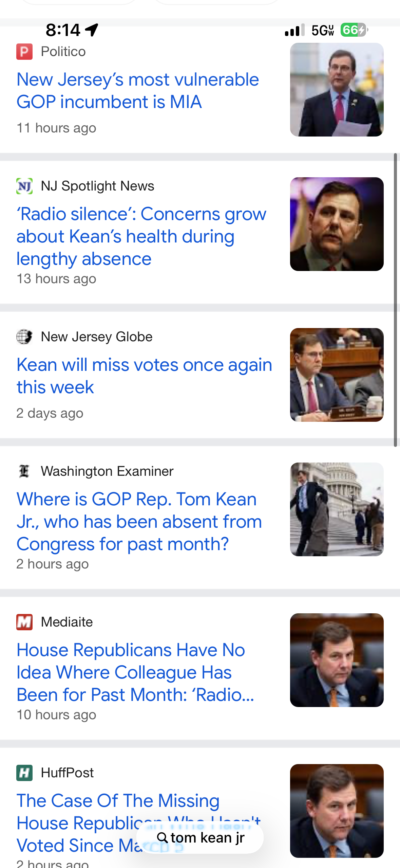The image size is (400, 868).
Task: Tap the Washington Examiner logo icon
Action: click(24, 471)
